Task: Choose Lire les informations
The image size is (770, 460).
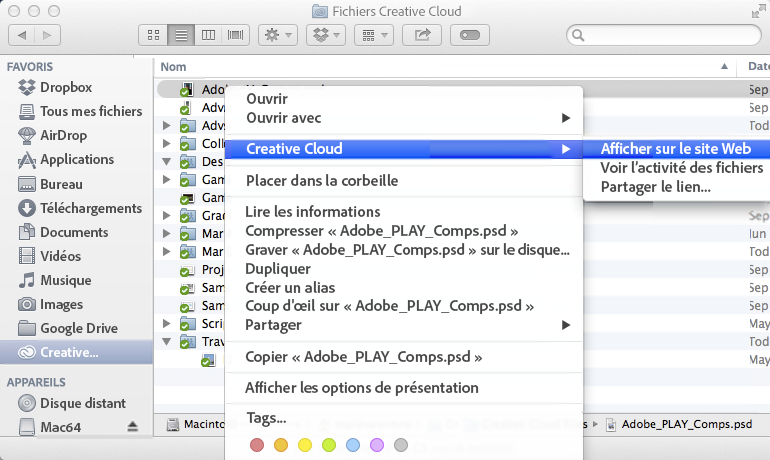Action: [404, 212]
